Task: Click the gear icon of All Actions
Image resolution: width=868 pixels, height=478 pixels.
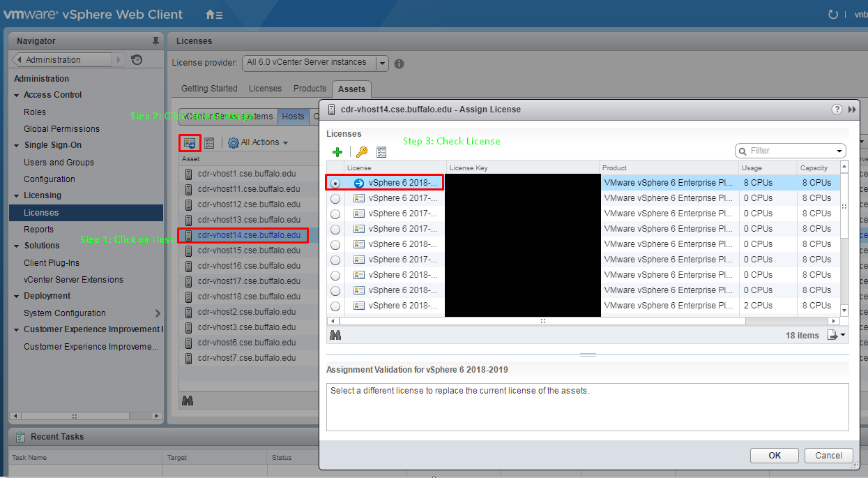Action: 234,143
